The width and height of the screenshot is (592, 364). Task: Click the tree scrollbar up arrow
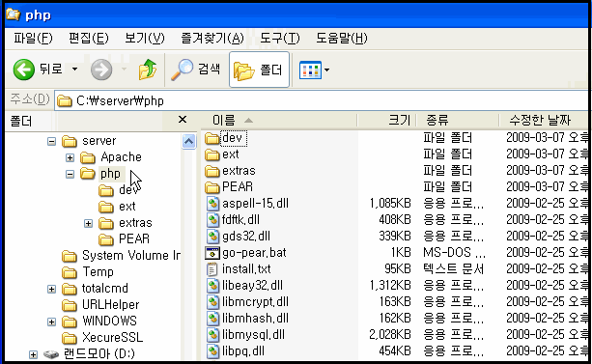(x=188, y=142)
